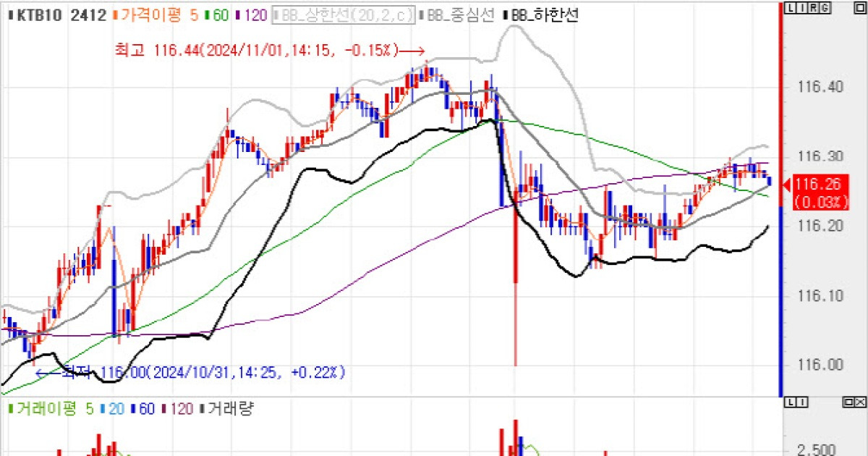
Task: Select the I icon beside the L button
Action: point(803,7)
